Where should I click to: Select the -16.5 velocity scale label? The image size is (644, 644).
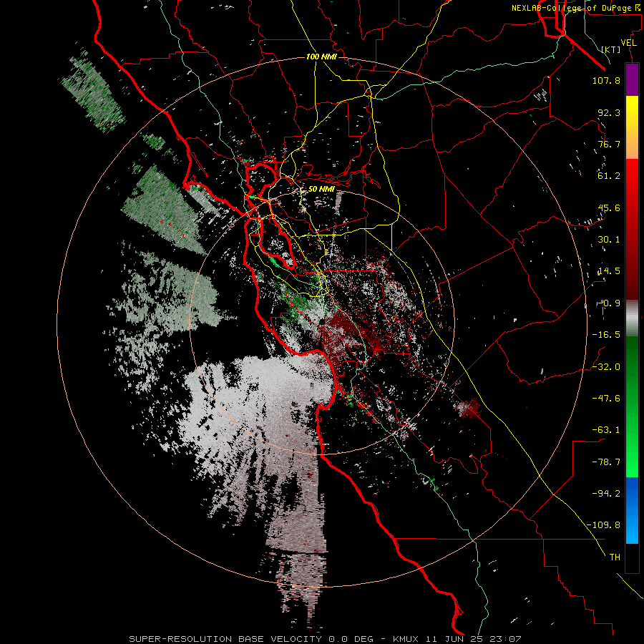click(606, 335)
